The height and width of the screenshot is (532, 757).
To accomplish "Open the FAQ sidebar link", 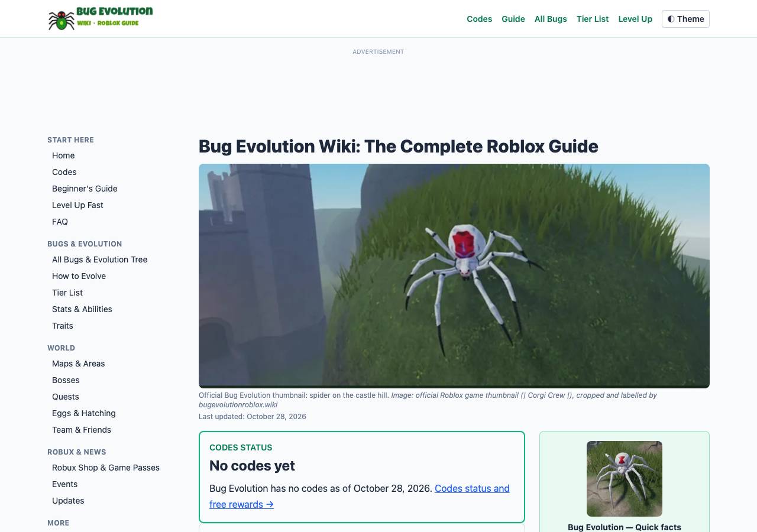I will [60, 222].
